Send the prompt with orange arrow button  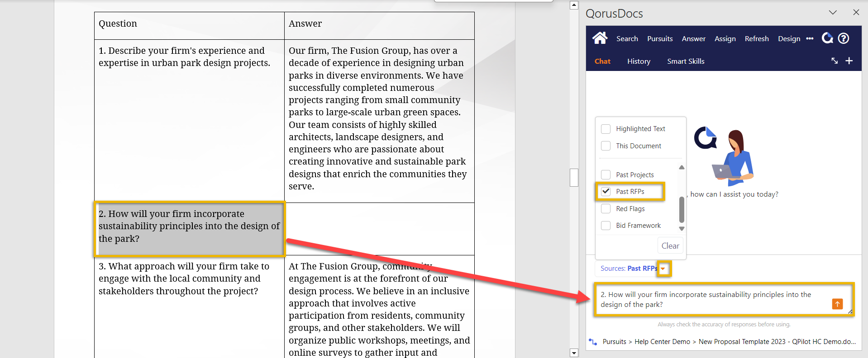[837, 304]
